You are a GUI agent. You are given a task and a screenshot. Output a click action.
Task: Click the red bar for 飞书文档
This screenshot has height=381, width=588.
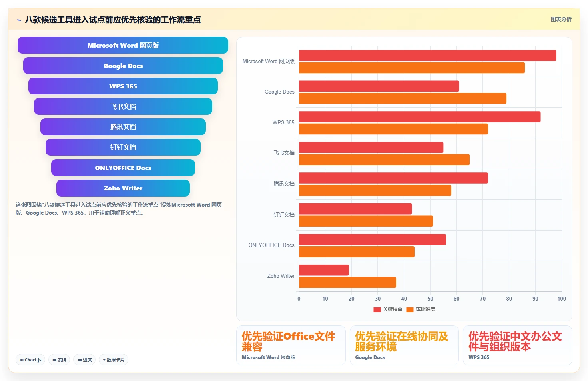click(371, 147)
